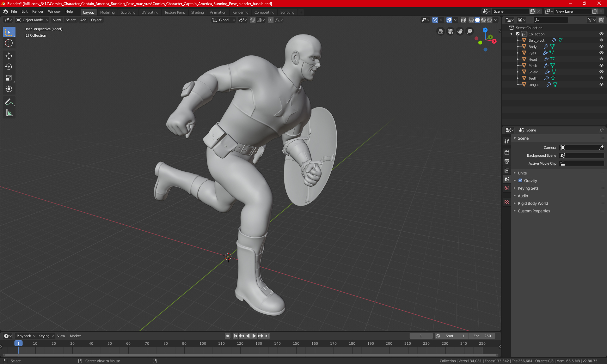607x364 pixels.
Task: Click the End frame field
Action: pos(482,336)
